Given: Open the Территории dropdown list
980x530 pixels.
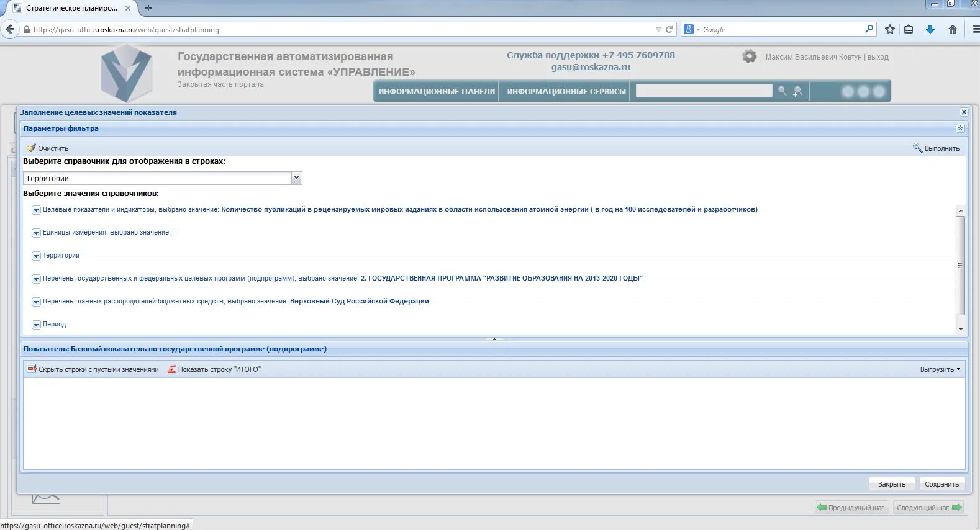Looking at the screenshot, I should click(296, 178).
